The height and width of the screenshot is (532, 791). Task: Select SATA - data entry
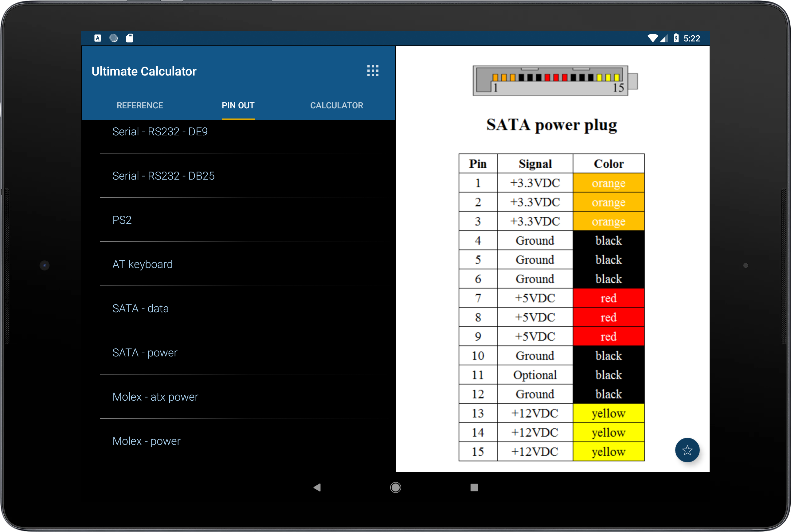pyautogui.click(x=140, y=309)
